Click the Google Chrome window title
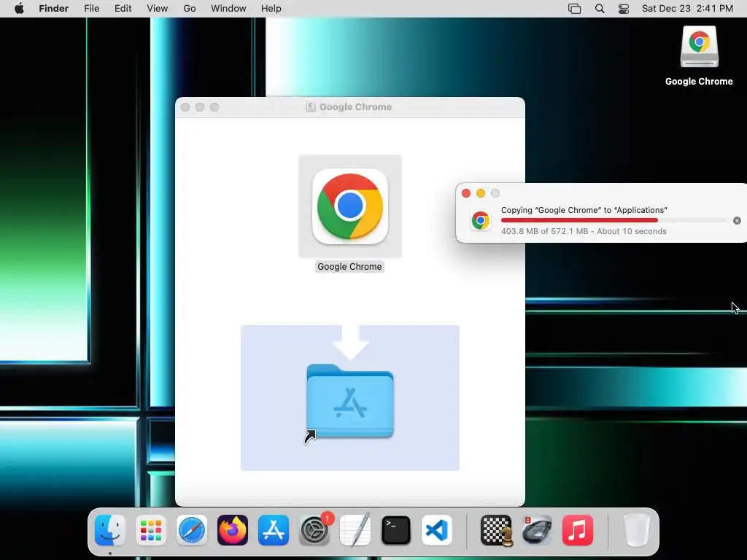The height and width of the screenshot is (560, 747). point(356,107)
